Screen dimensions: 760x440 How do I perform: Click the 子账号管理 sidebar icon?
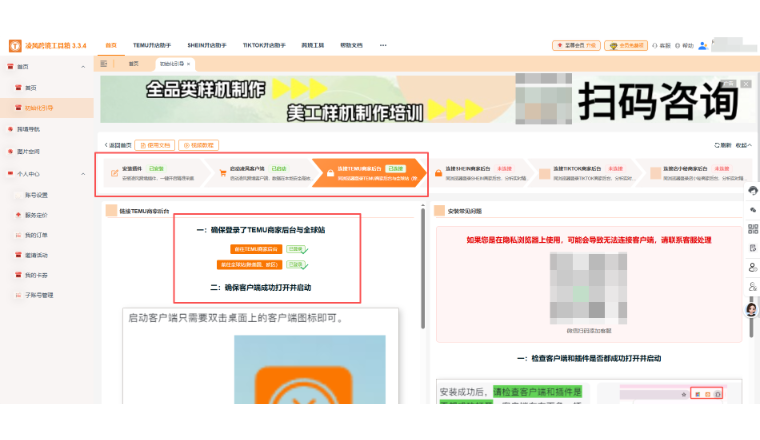tap(18, 295)
